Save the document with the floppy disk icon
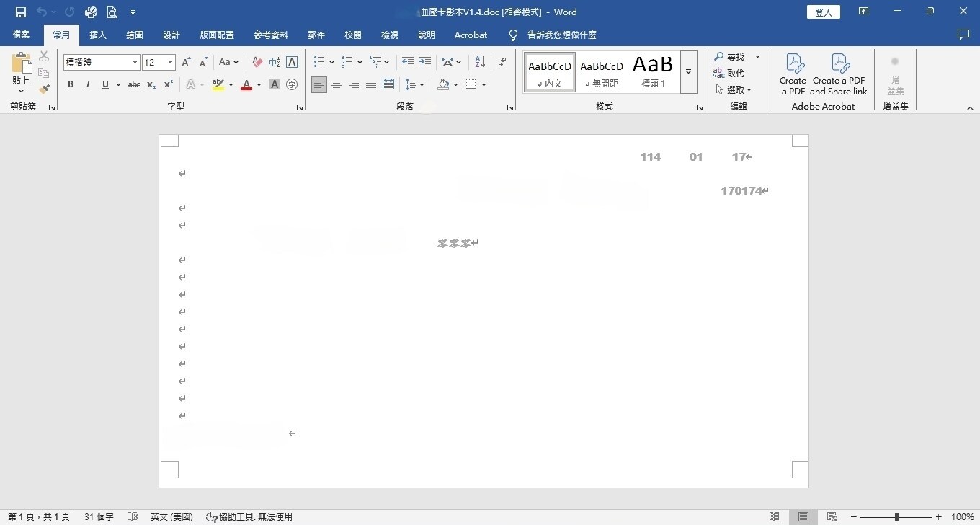The height and width of the screenshot is (525, 980). pyautogui.click(x=20, y=12)
